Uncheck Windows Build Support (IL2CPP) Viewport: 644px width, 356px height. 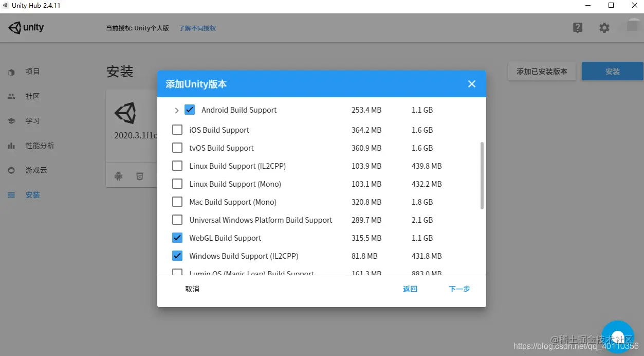click(x=177, y=256)
